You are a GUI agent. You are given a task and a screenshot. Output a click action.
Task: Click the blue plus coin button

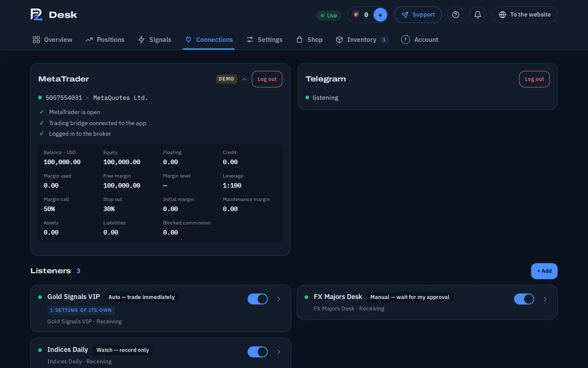380,15
